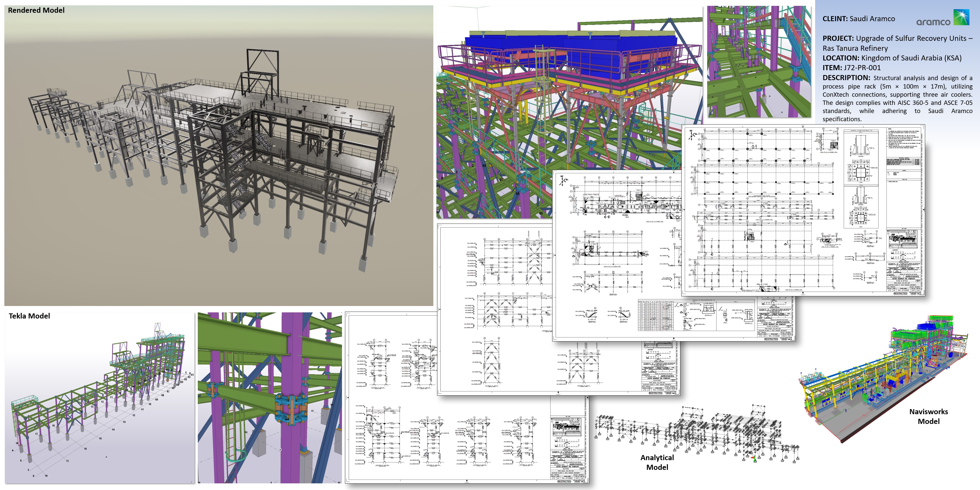
Task: Open the Tekla Model overview image
Action: [100, 398]
